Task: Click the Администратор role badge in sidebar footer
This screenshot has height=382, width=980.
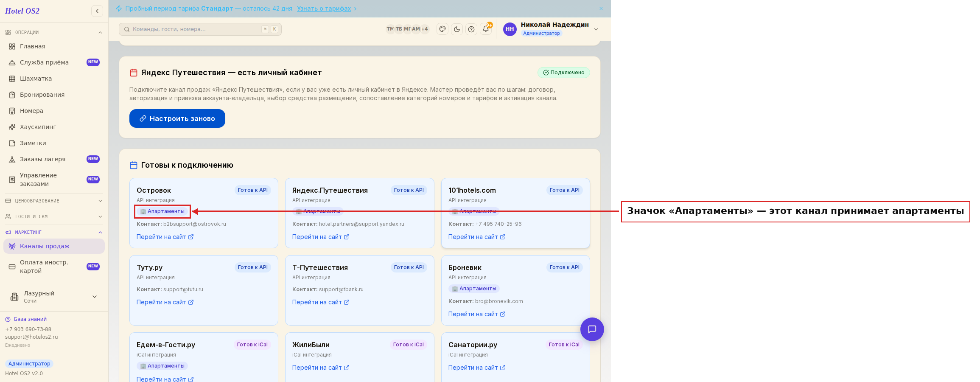Action: tap(29, 364)
